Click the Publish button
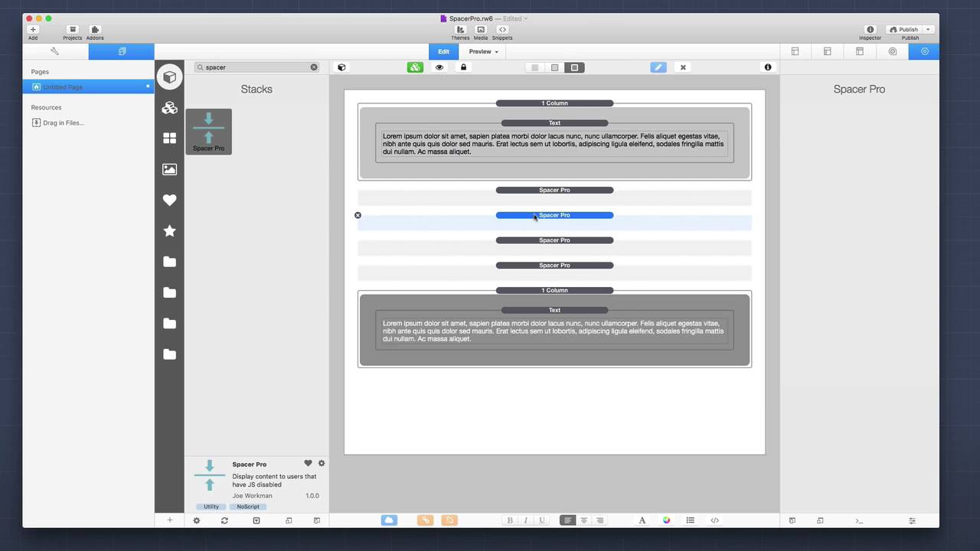980x551 pixels. [903, 30]
